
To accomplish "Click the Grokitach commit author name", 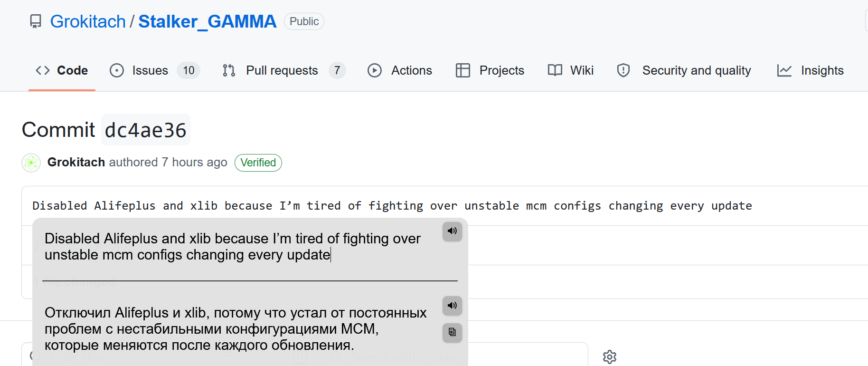I will (76, 162).
